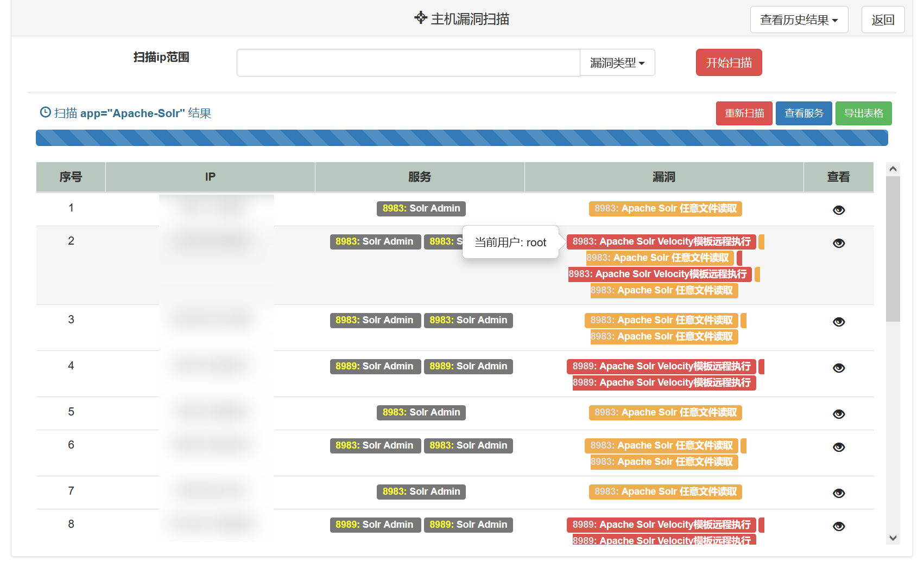Click row 5 任意文件读取 vulnerability tag
The image size is (924, 575).
[666, 412]
